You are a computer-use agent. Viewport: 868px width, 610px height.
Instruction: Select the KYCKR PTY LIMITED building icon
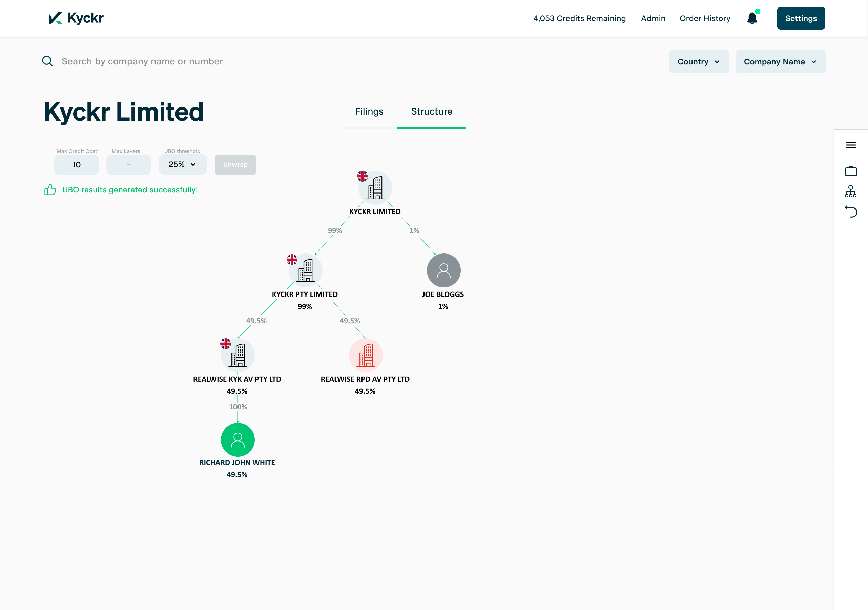tap(306, 270)
